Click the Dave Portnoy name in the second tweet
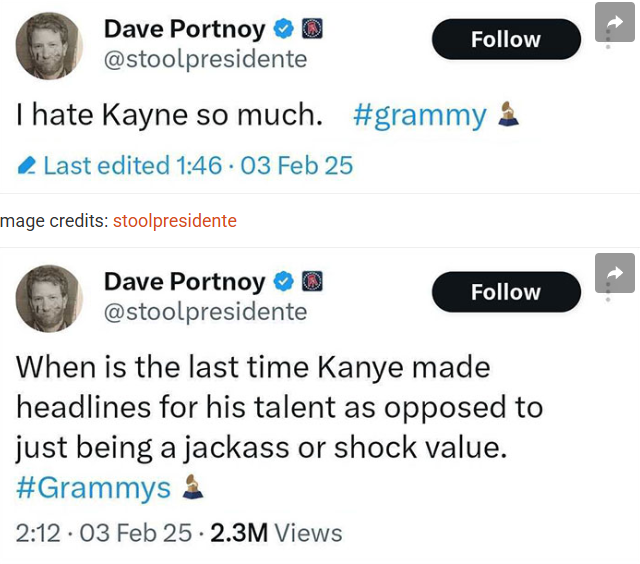 (x=185, y=281)
